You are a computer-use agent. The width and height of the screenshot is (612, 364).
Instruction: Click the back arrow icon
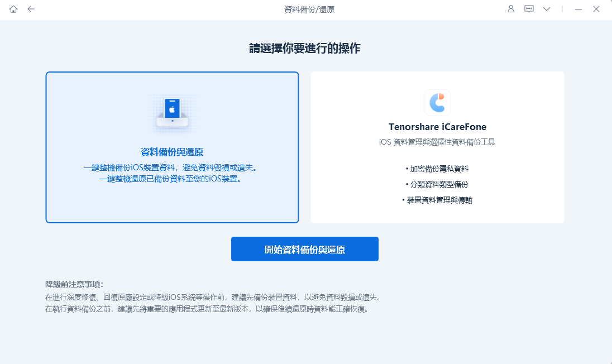click(31, 9)
